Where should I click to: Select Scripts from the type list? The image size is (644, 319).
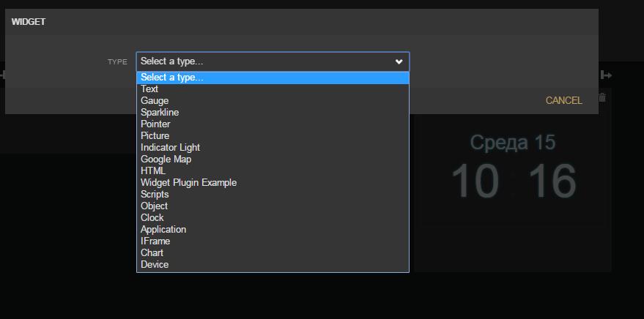155,195
